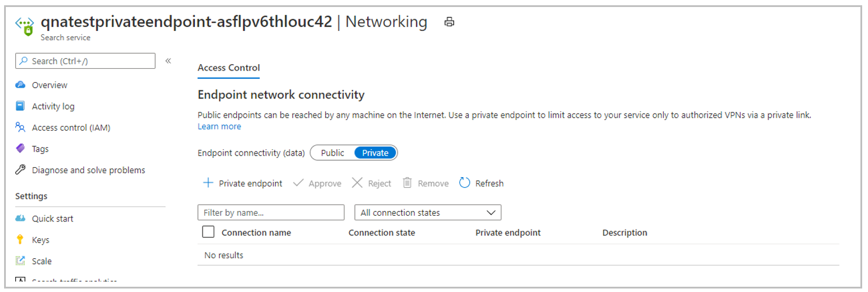The height and width of the screenshot is (292, 868).
Task: Focus the sidebar Search box
Action: click(85, 61)
